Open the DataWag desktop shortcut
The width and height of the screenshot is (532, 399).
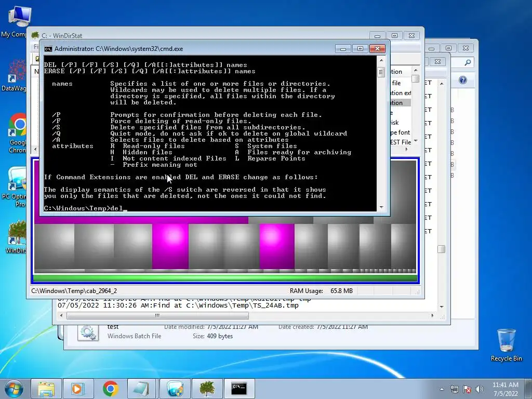click(x=14, y=75)
